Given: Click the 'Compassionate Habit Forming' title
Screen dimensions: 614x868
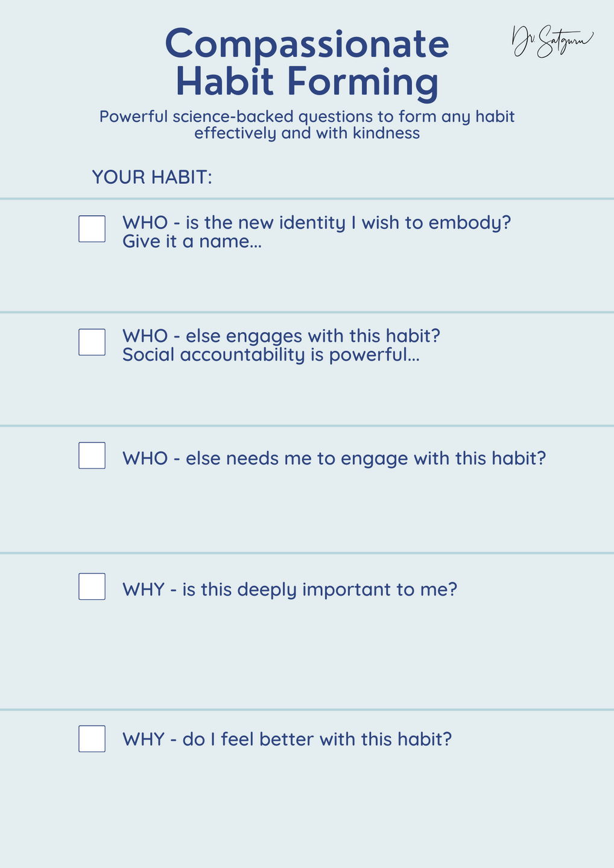Looking at the screenshot, I should tap(307, 62).
